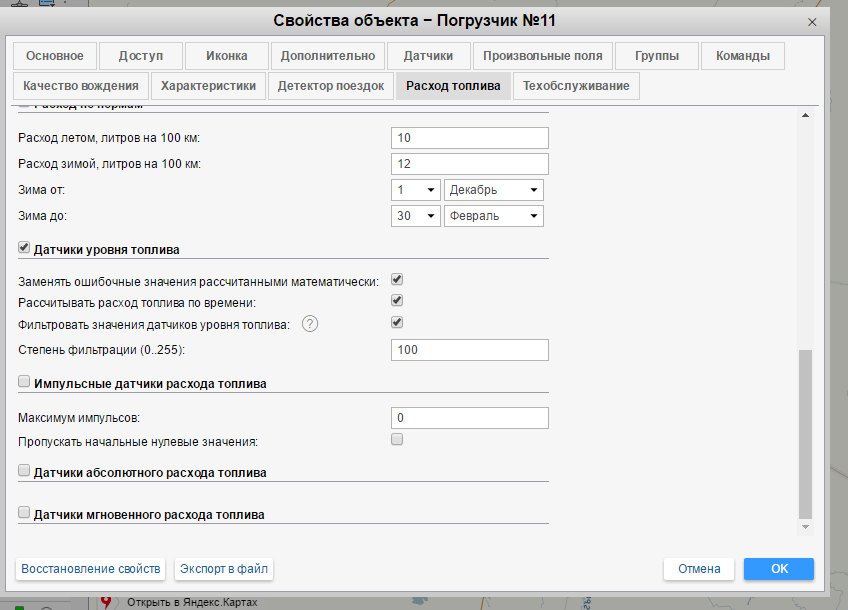This screenshot has height=610, width=848.
Task: Uncheck replace erroneous values mathematically
Action: click(x=397, y=280)
